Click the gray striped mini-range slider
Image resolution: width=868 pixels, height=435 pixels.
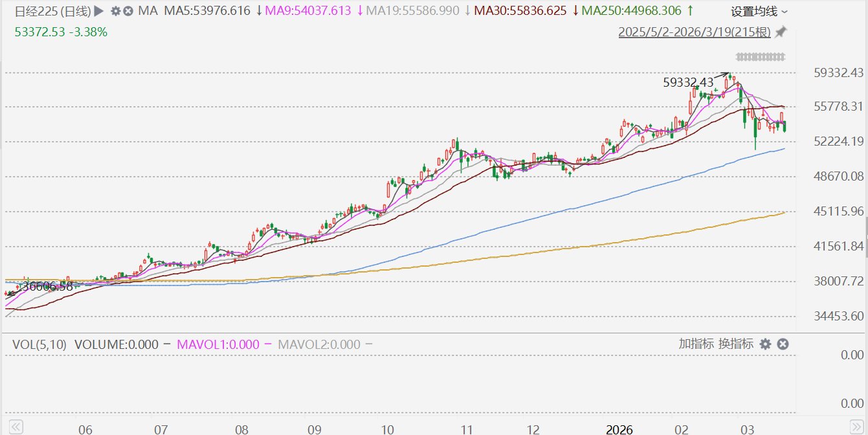coord(761,57)
